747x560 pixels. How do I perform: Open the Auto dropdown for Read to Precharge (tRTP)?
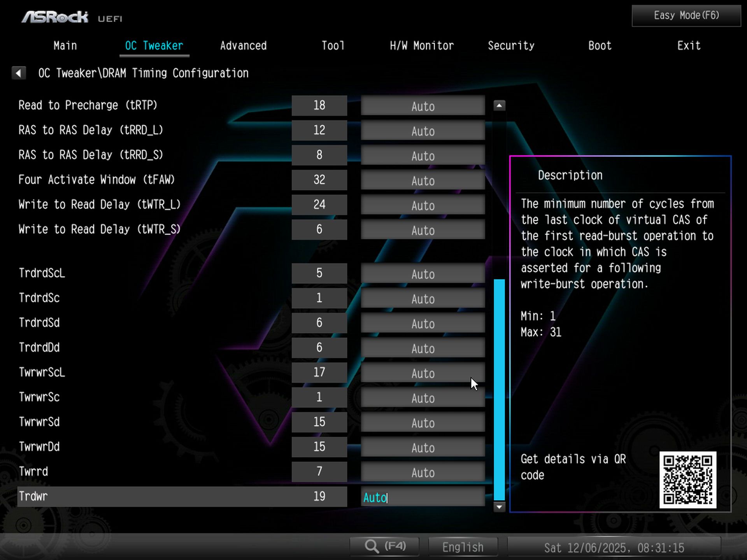pyautogui.click(x=423, y=106)
